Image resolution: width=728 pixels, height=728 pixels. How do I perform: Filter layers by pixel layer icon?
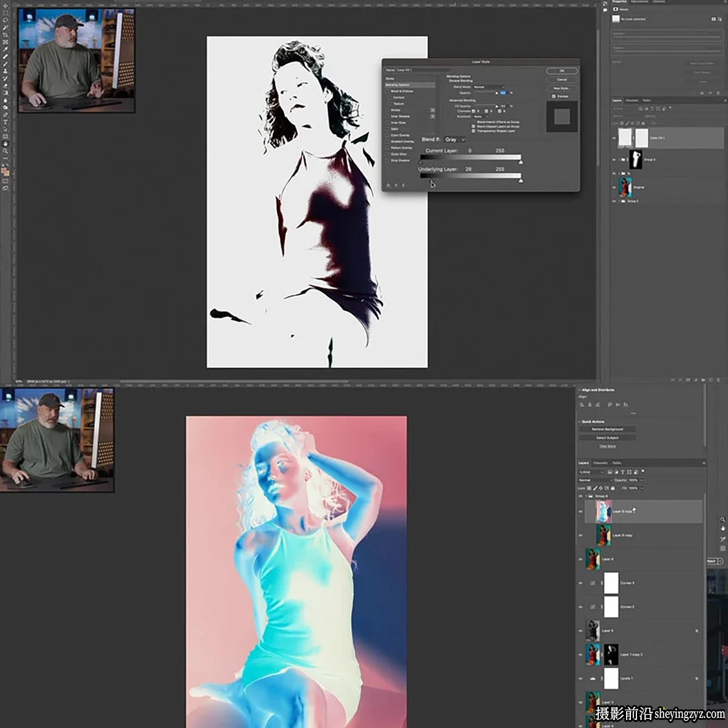click(610, 472)
